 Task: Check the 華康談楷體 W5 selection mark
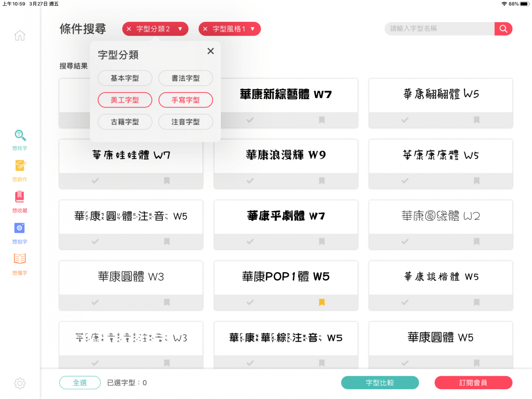[405, 302]
